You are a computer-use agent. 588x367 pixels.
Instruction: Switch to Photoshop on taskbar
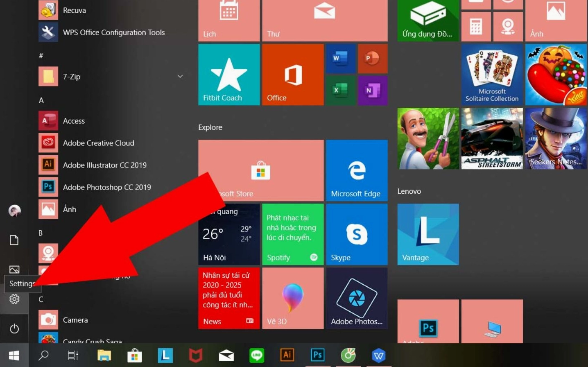click(x=318, y=355)
